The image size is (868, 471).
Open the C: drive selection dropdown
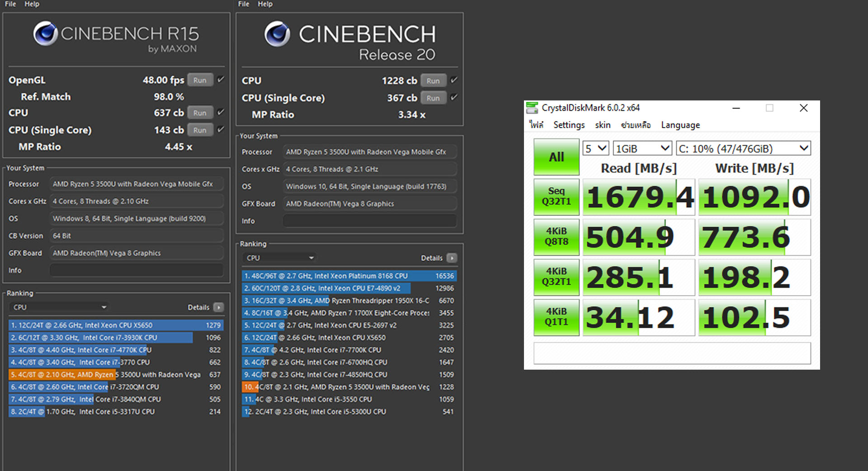743,148
